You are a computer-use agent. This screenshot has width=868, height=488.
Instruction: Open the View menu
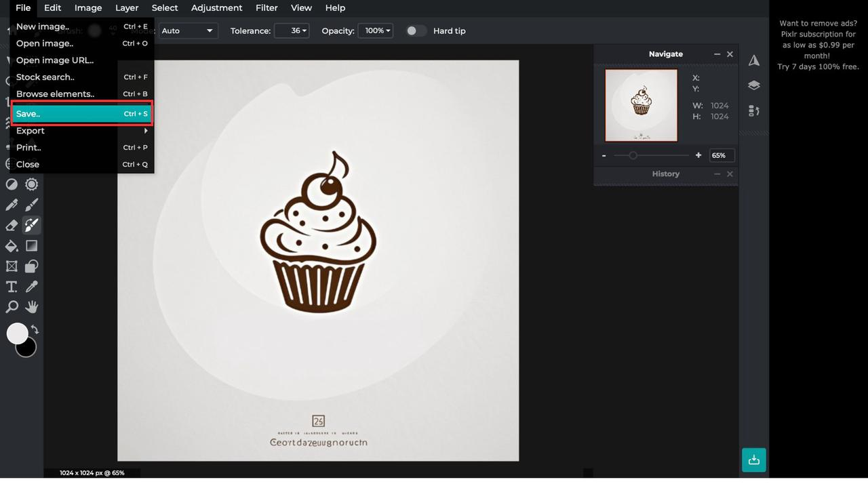point(301,8)
